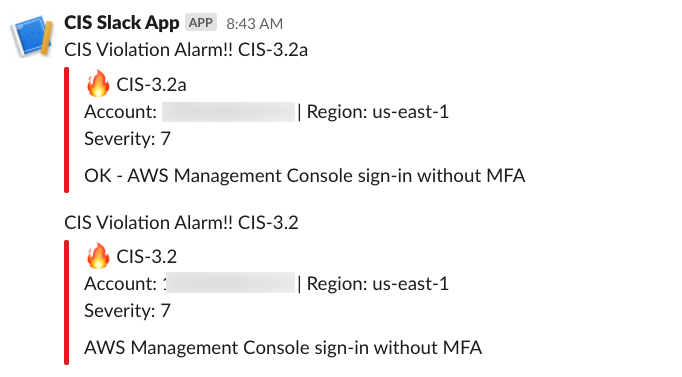Click Severity: 7 in the CIS-3.2 alert
The height and width of the screenshot is (377, 682).
click(127, 311)
